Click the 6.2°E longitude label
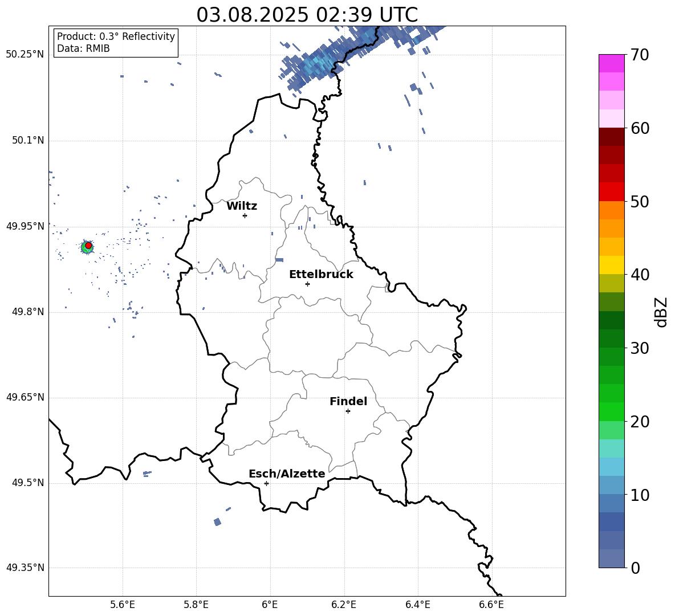675x616 pixels. (344, 605)
